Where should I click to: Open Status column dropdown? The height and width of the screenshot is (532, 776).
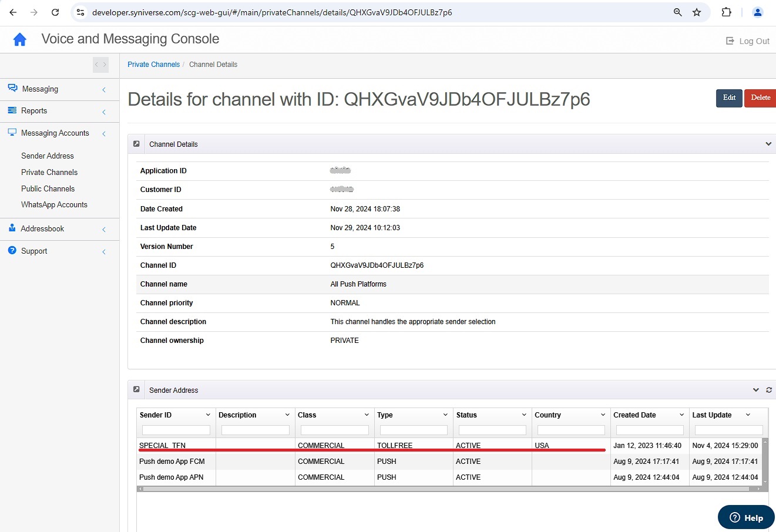[x=524, y=415]
